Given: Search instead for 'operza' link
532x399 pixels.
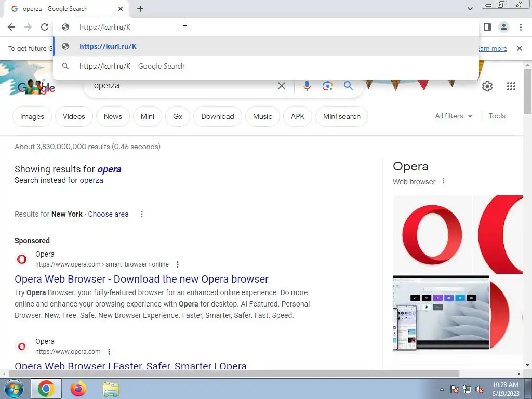Looking at the screenshot, I should (x=91, y=180).
